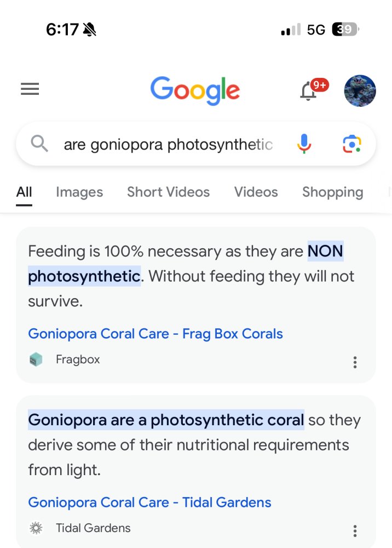Open Fragbox result's three-dot options
The image size is (392, 548).
point(355,362)
